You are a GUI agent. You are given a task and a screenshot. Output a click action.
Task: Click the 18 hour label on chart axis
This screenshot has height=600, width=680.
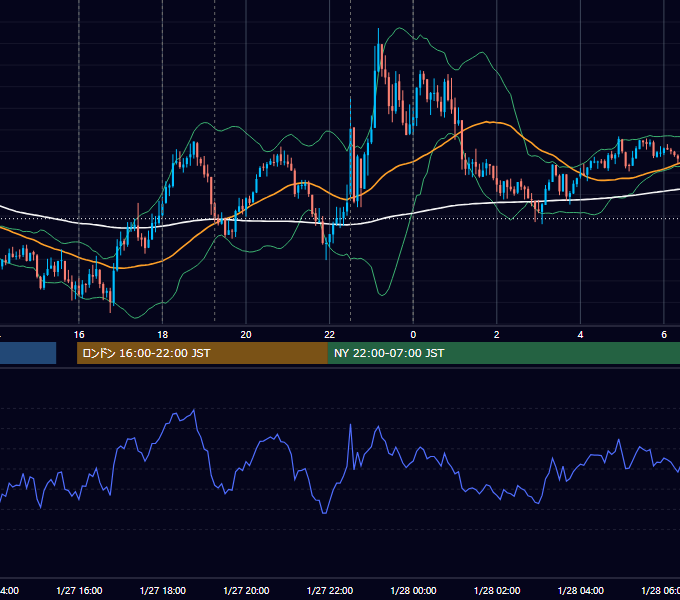coord(163,335)
